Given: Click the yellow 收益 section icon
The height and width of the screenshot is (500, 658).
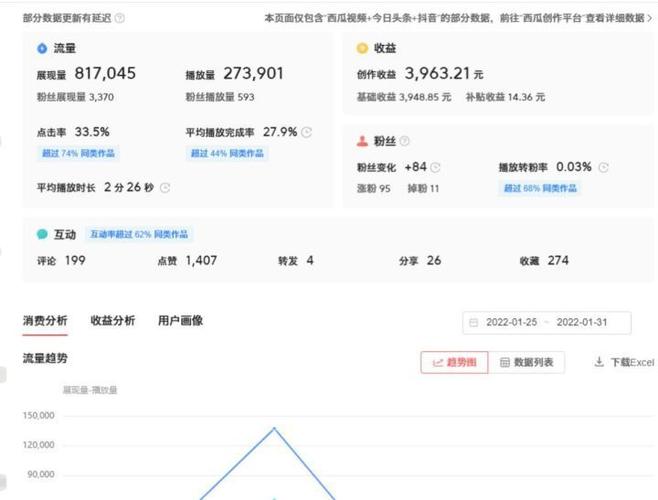Looking at the screenshot, I should (362, 48).
